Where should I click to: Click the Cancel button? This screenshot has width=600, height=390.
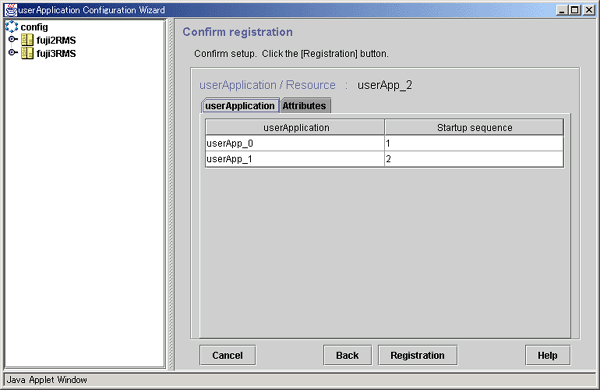tap(228, 355)
